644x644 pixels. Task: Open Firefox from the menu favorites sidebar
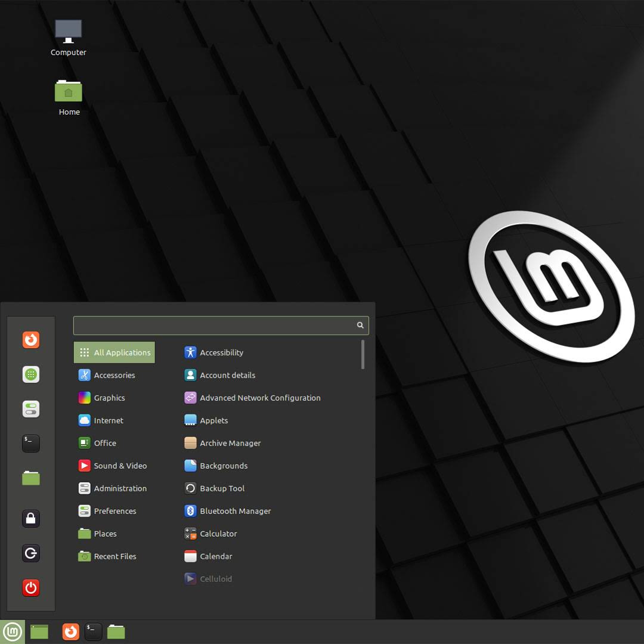(x=31, y=340)
